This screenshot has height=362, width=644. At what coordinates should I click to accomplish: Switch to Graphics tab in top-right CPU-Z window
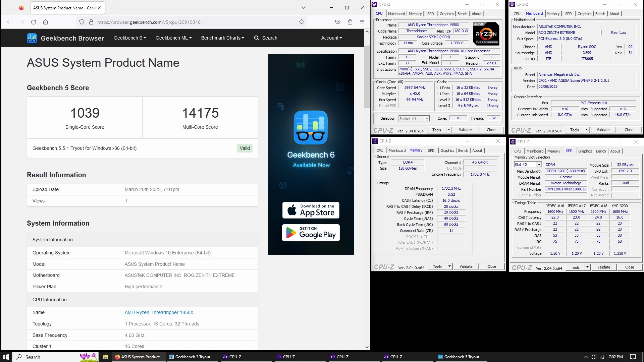[x=584, y=14]
